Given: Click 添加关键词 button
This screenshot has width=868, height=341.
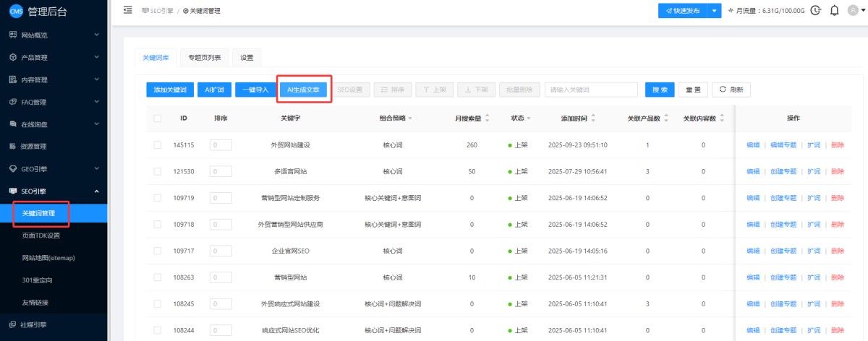Looking at the screenshot, I should [169, 90].
